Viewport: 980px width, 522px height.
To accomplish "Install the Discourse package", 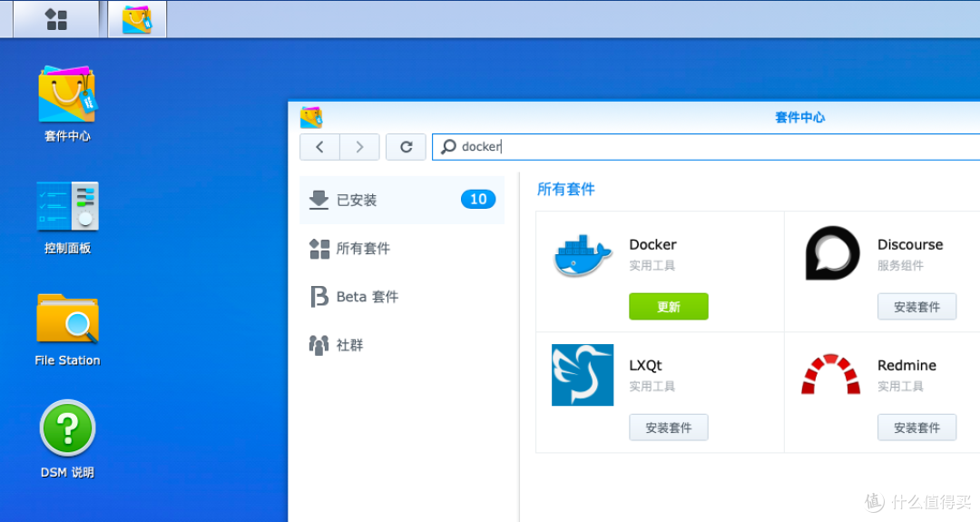I will click(916, 306).
